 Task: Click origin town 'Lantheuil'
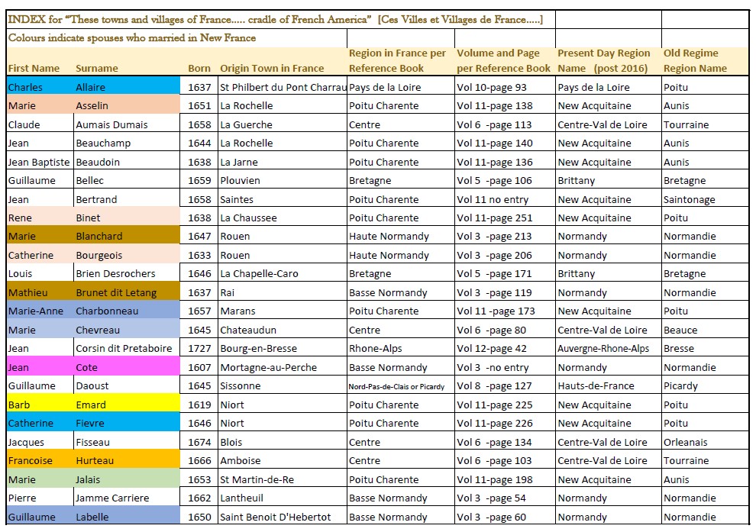pos(241,498)
